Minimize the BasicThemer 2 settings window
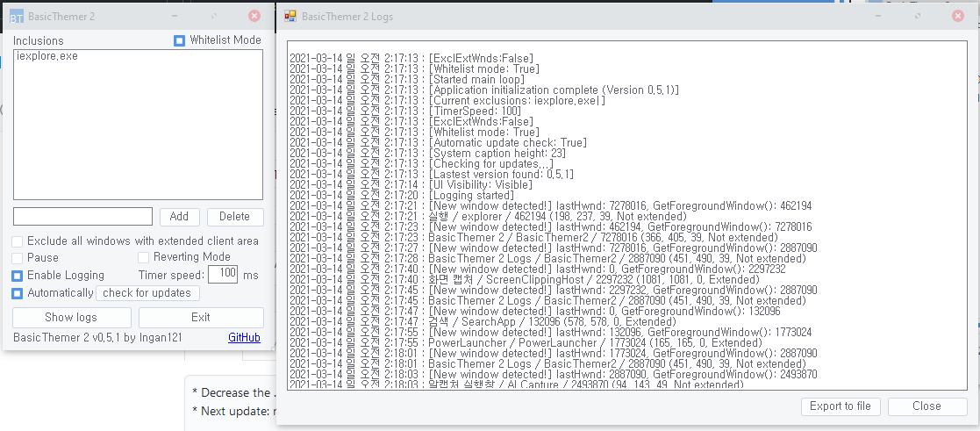This screenshot has height=431, width=980. (174, 17)
